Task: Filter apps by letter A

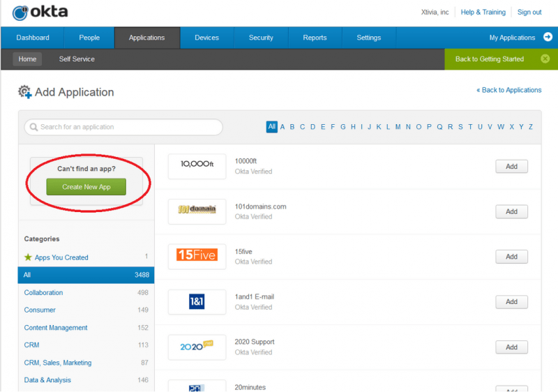Action: tap(282, 127)
